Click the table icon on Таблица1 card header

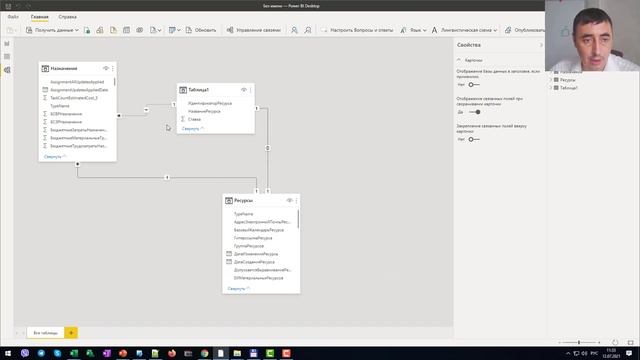pos(183,90)
